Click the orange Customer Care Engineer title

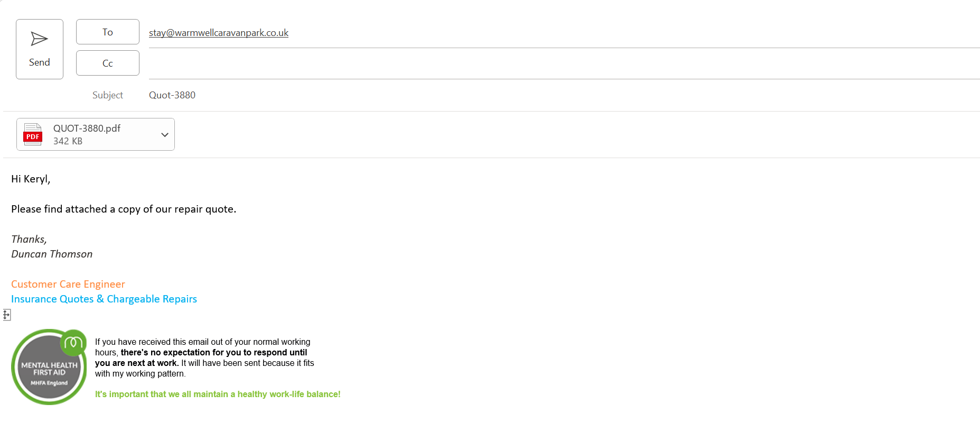click(x=68, y=285)
